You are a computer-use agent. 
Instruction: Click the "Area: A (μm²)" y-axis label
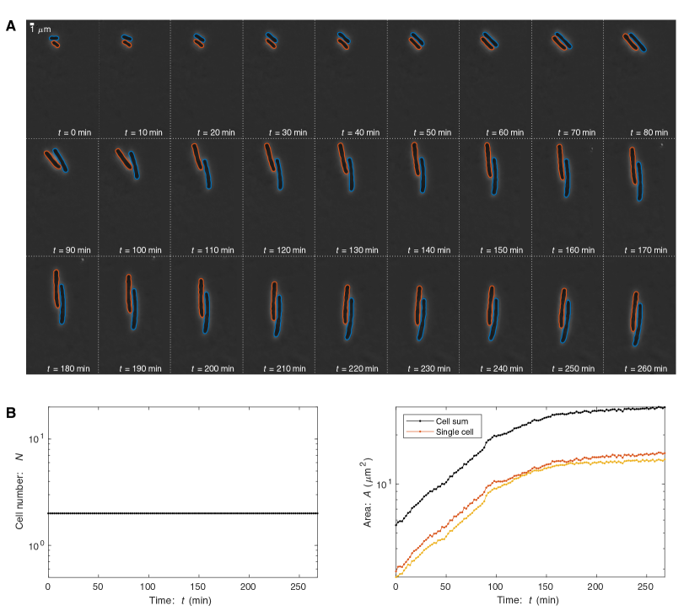click(368, 492)
